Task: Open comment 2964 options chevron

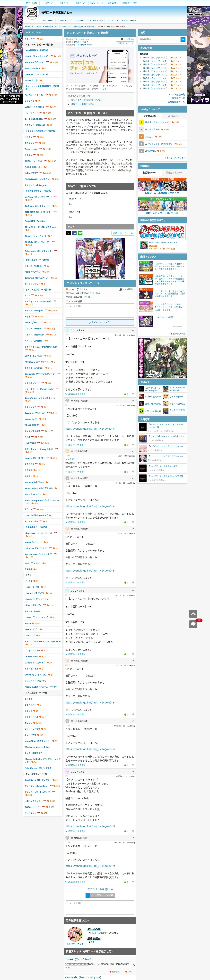Action: click(x=133, y=401)
